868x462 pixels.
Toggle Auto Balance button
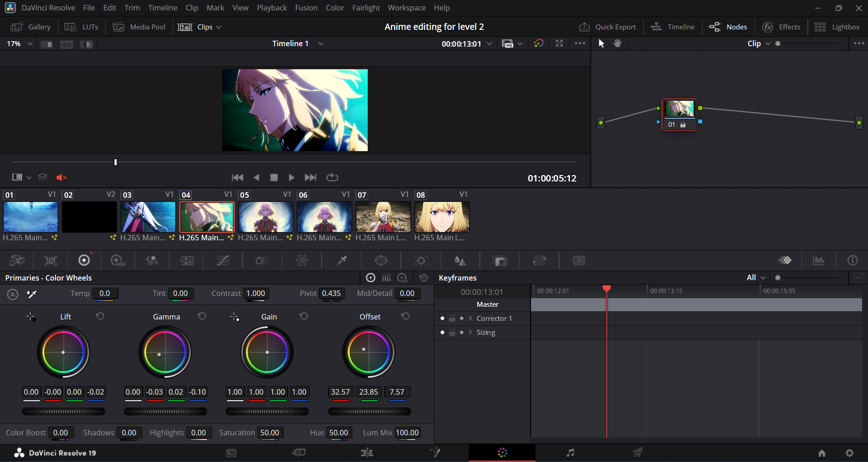13,294
